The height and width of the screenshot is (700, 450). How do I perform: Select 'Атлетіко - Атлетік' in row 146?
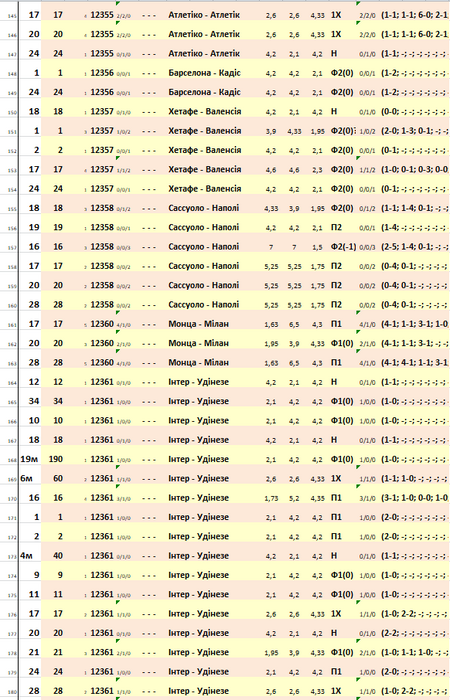pos(204,34)
